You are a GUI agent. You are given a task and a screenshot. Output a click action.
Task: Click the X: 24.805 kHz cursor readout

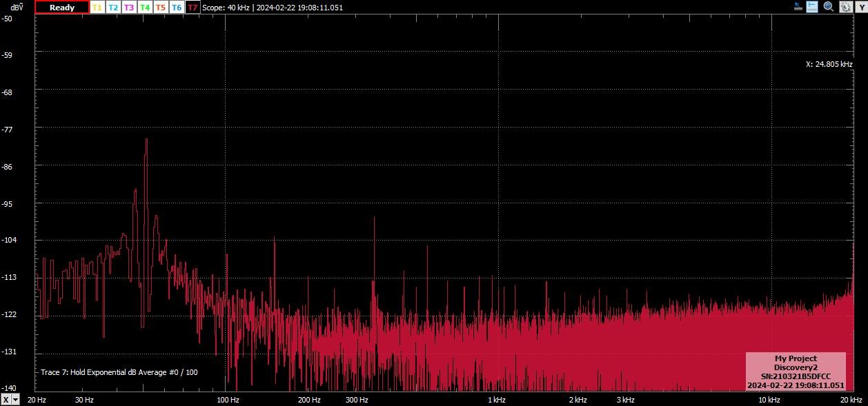[829, 64]
